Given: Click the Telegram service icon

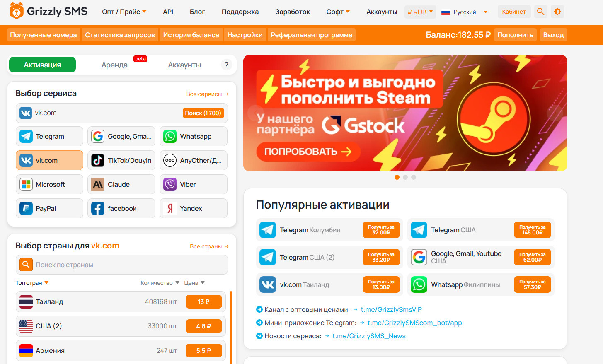Looking at the screenshot, I should pos(26,136).
